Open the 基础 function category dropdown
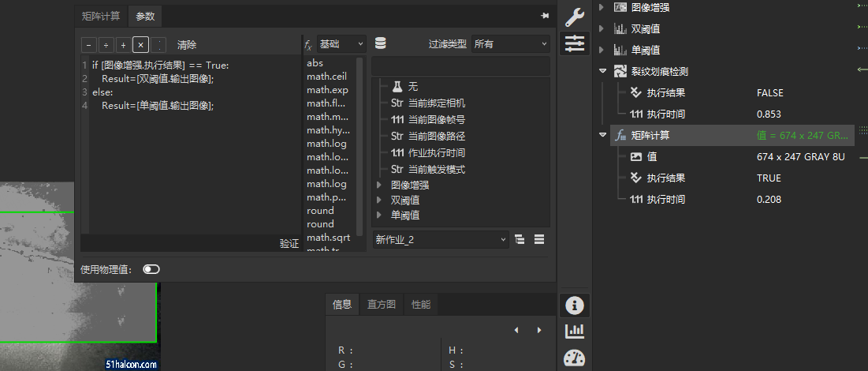 tap(341, 44)
